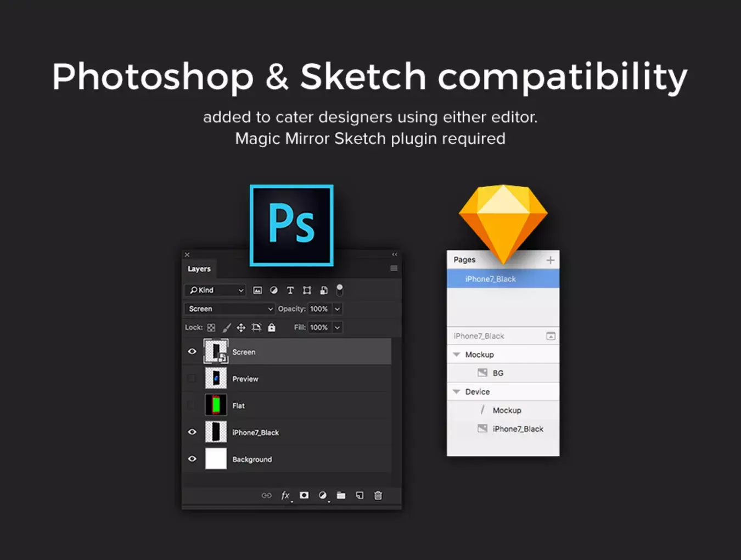Open the Kind filter dropdown
741x560 pixels.
pos(215,290)
